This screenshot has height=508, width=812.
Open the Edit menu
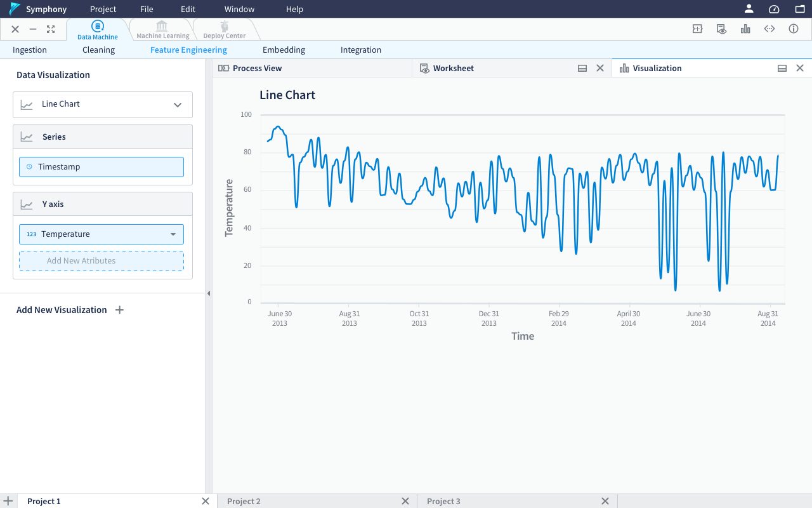point(188,9)
